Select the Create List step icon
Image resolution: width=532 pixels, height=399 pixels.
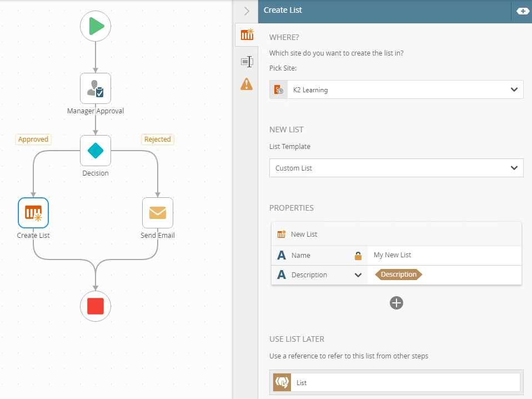[33, 213]
